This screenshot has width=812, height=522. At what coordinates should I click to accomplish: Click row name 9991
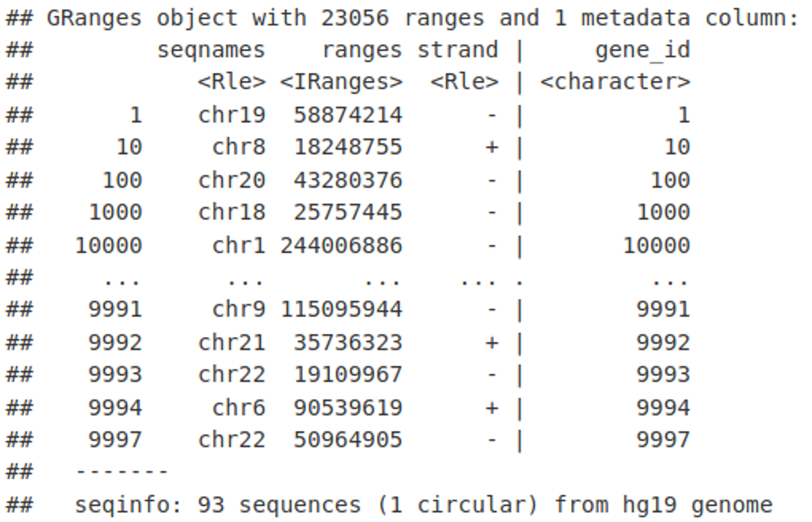point(115,310)
